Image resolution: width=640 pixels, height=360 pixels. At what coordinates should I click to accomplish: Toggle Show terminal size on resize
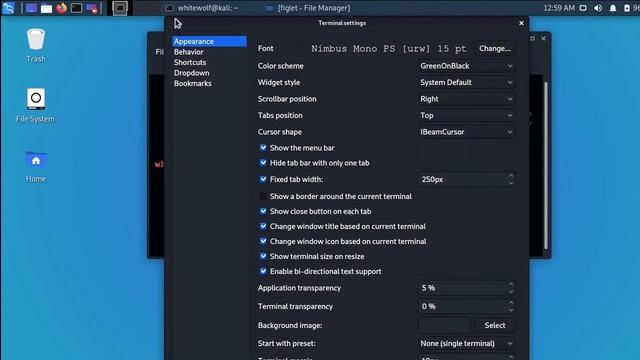[x=263, y=256]
